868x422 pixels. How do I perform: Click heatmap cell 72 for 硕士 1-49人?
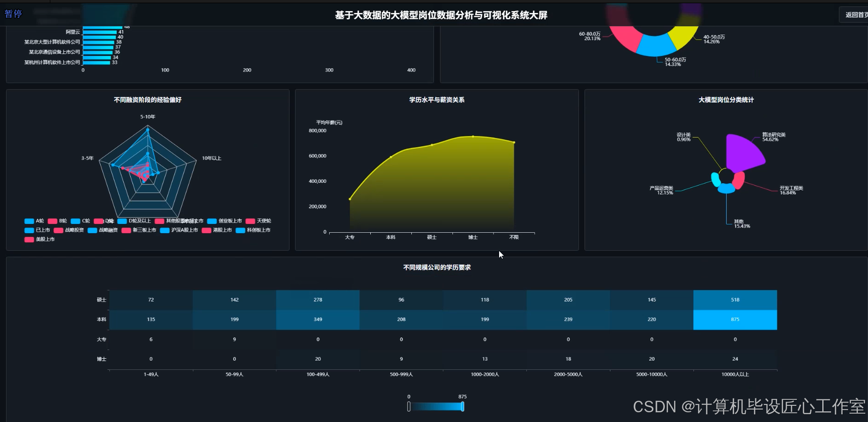pos(151,300)
